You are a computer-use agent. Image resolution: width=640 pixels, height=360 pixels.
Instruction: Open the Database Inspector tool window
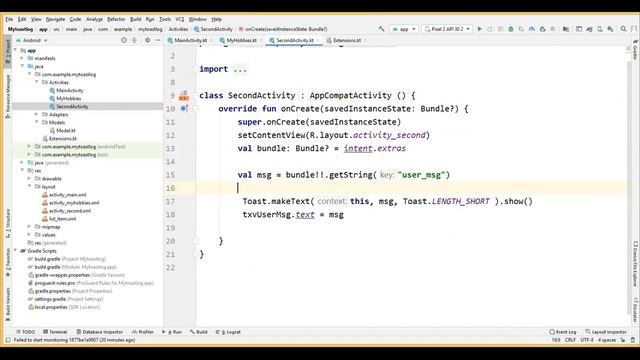100,332
